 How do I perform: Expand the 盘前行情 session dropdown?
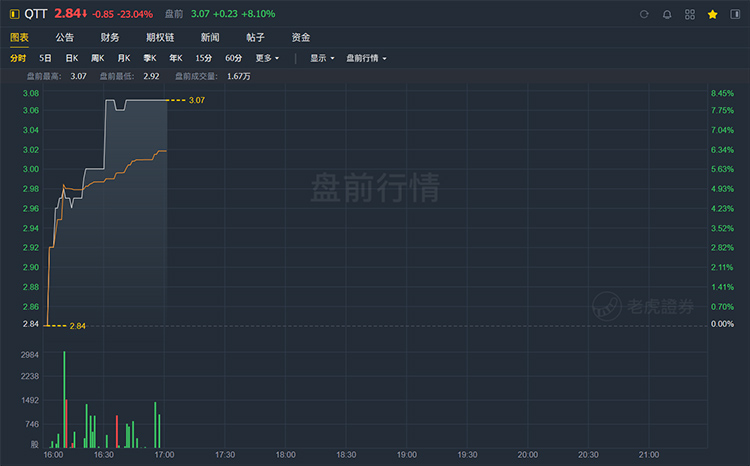click(x=366, y=58)
